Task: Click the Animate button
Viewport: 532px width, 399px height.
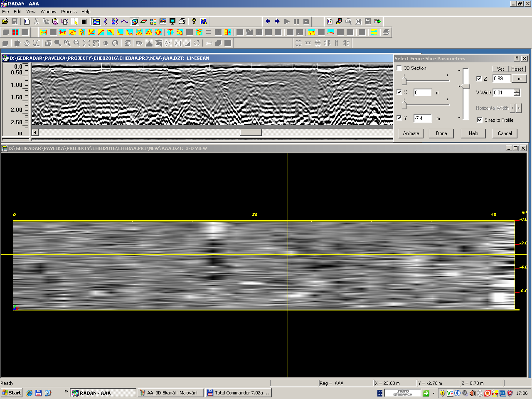Action: [x=411, y=133]
